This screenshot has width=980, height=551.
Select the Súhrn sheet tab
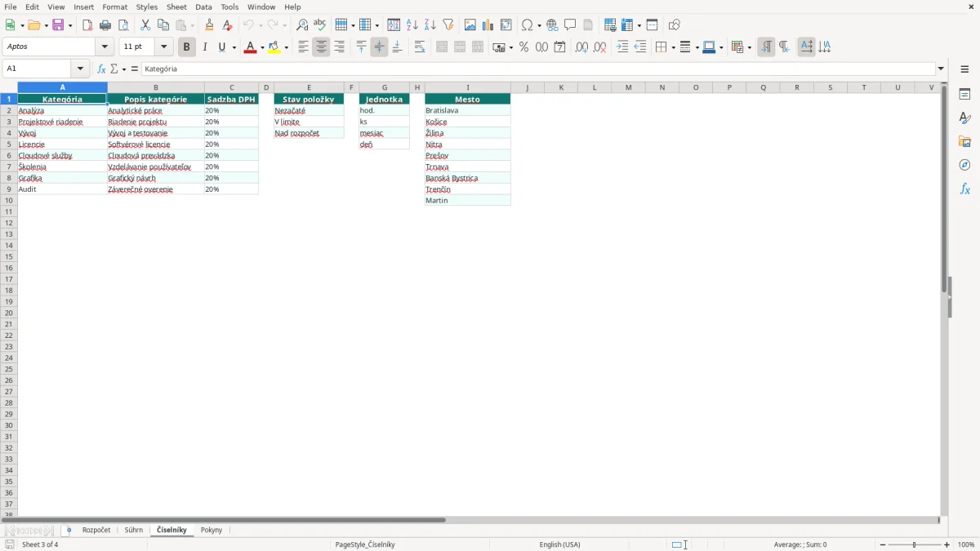[x=134, y=530]
